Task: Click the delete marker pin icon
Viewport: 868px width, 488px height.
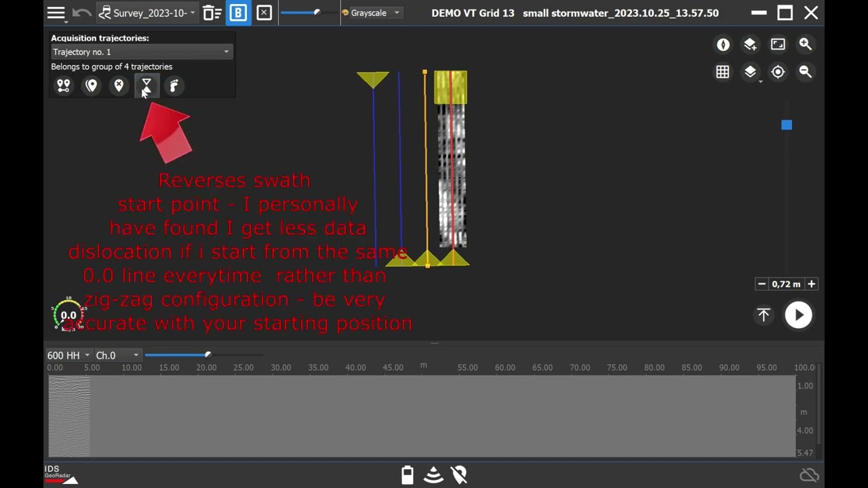Action: pyautogui.click(x=119, y=85)
